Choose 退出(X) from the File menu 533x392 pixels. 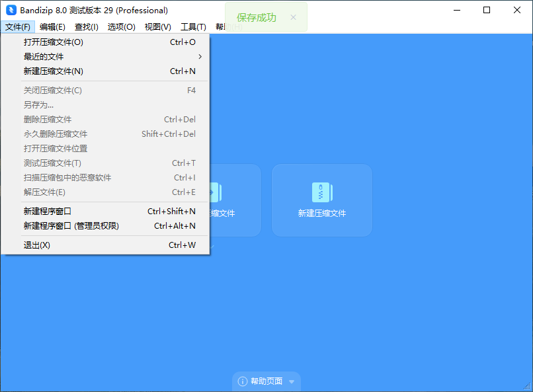point(105,245)
